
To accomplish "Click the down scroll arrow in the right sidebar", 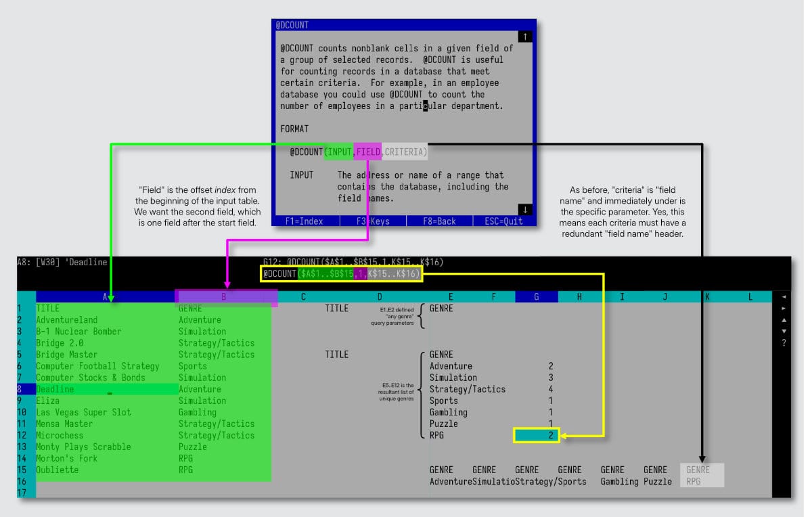I will coord(783,330).
